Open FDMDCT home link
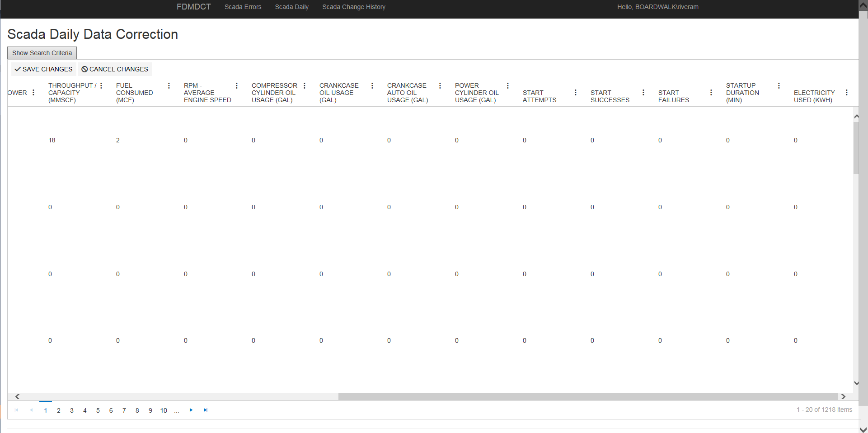The height and width of the screenshot is (433, 868). pos(194,7)
